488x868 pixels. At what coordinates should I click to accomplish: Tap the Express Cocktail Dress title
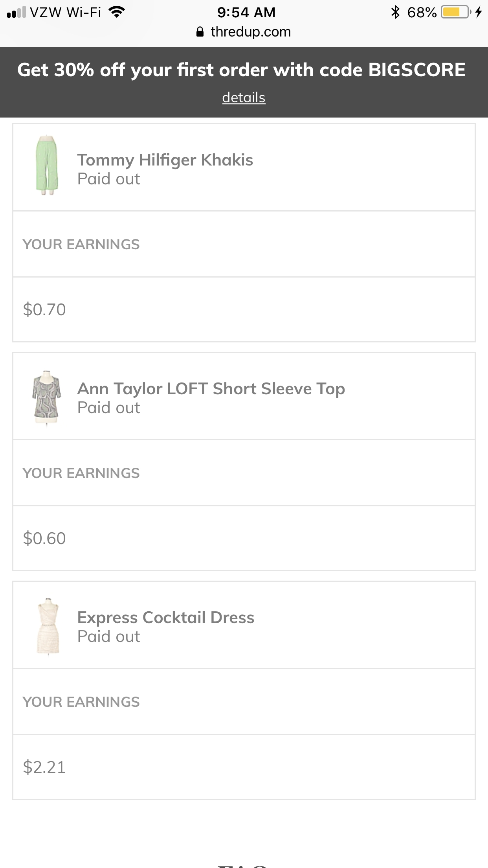point(165,618)
